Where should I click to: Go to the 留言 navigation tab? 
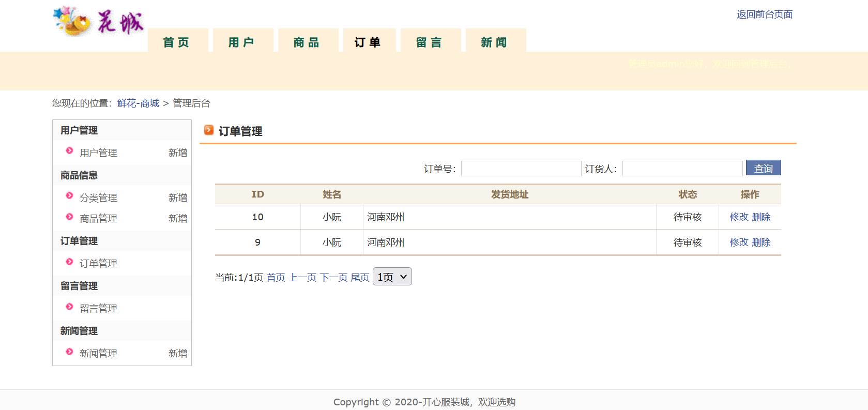click(431, 40)
